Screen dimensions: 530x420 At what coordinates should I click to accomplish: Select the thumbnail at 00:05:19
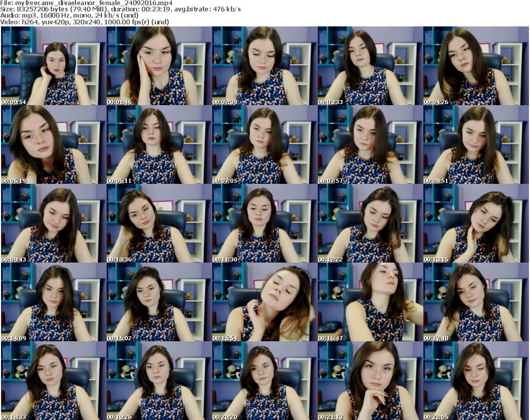pyautogui.click(x=54, y=144)
